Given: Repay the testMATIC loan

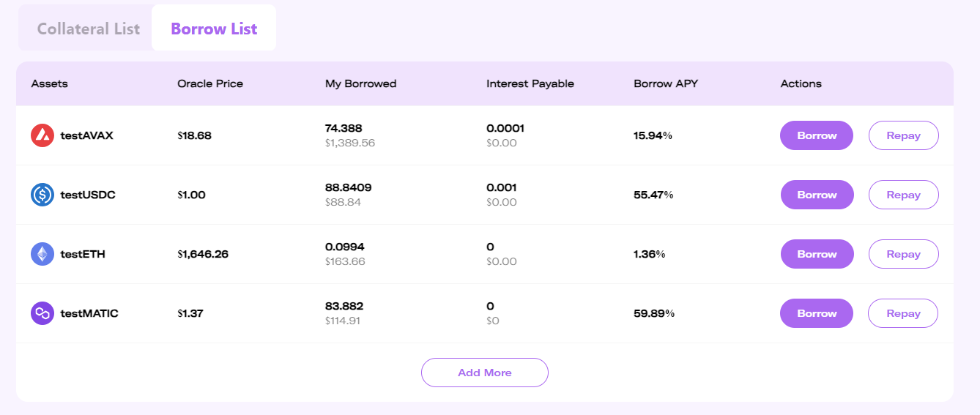Looking at the screenshot, I should click(903, 313).
